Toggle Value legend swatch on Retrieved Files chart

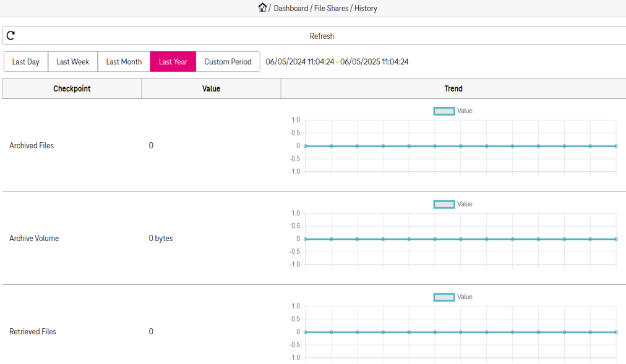coord(444,297)
